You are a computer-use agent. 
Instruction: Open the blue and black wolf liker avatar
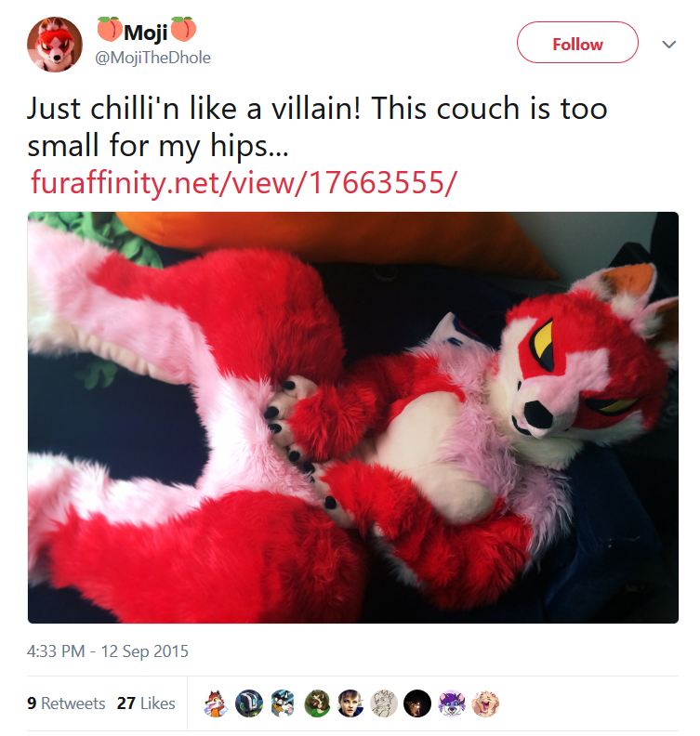coord(283,703)
